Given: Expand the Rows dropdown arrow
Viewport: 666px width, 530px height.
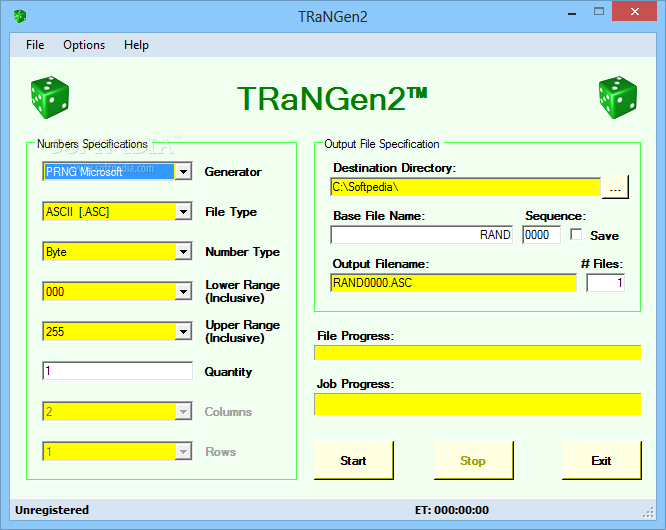Looking at the screenshot, I should [183, 451].
